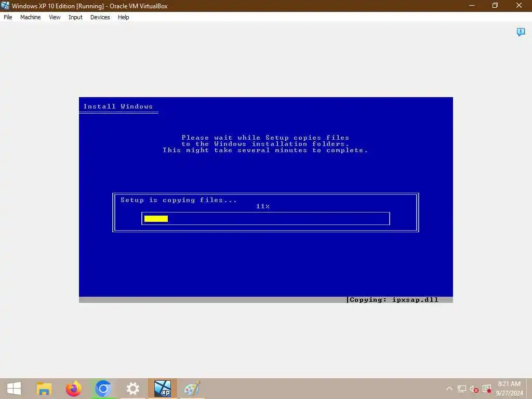Click the VirtualBox notification center icon
Viewport: 532px width, 399px height.
click(521, 32)
